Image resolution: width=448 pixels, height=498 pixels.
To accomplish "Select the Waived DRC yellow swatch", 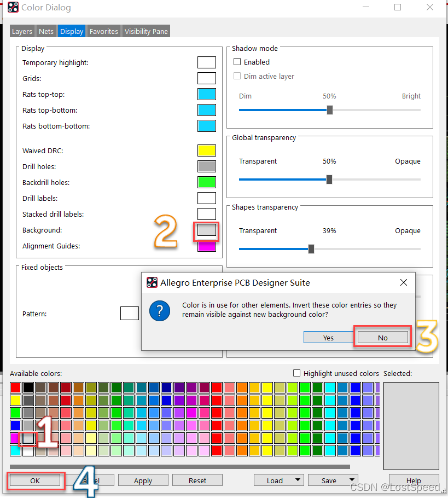I will [x=206, y=150].
